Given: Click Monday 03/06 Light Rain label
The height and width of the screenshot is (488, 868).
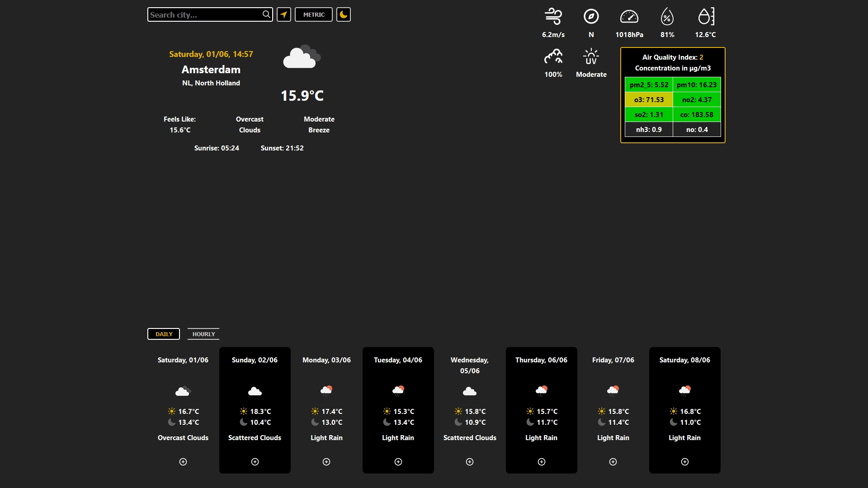Looking at the screenshot, I should pos(326,437).
